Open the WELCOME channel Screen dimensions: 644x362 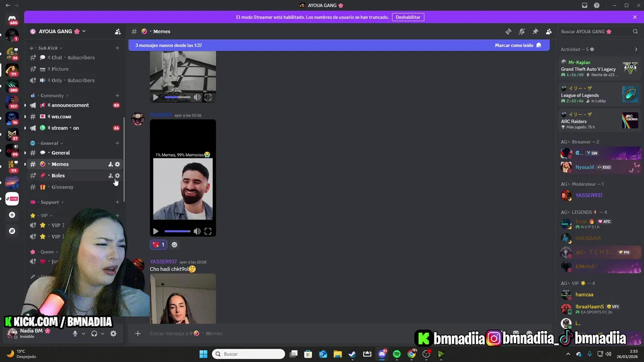click(74, 117)
